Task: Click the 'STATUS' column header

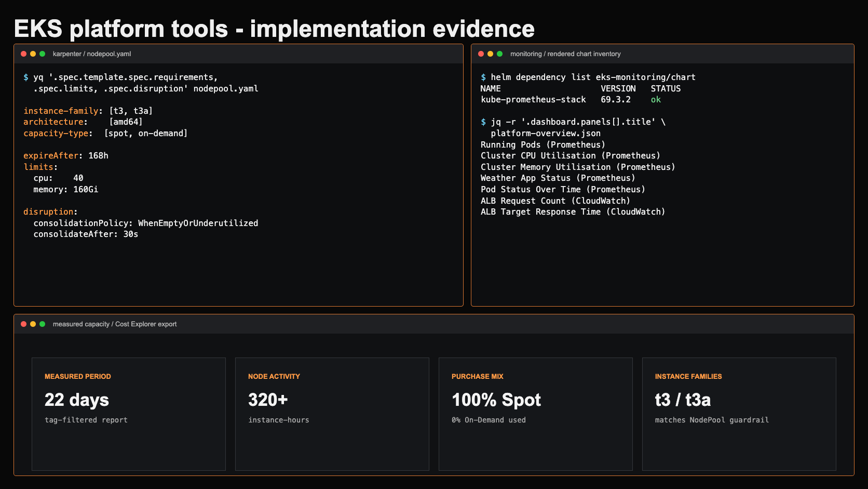Action: point(666,88)
